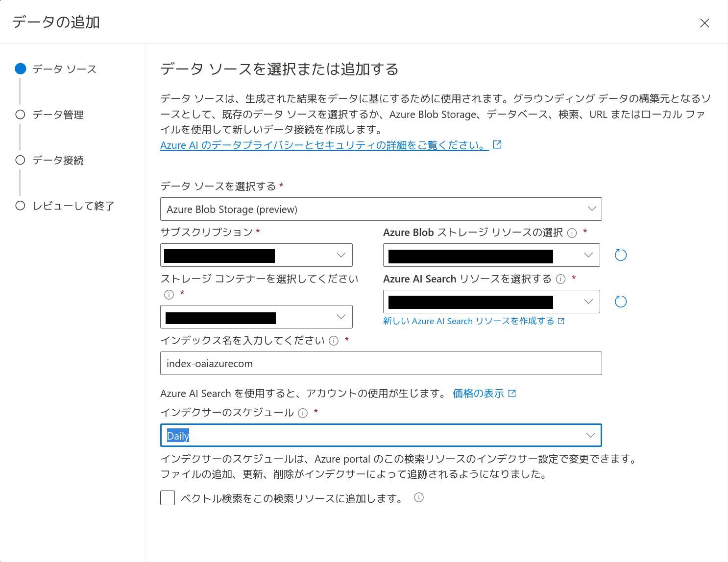Click info icon beside インデクサーのスケジュール
This screenshot has height=562, width=728.
[x=303, y=413]
